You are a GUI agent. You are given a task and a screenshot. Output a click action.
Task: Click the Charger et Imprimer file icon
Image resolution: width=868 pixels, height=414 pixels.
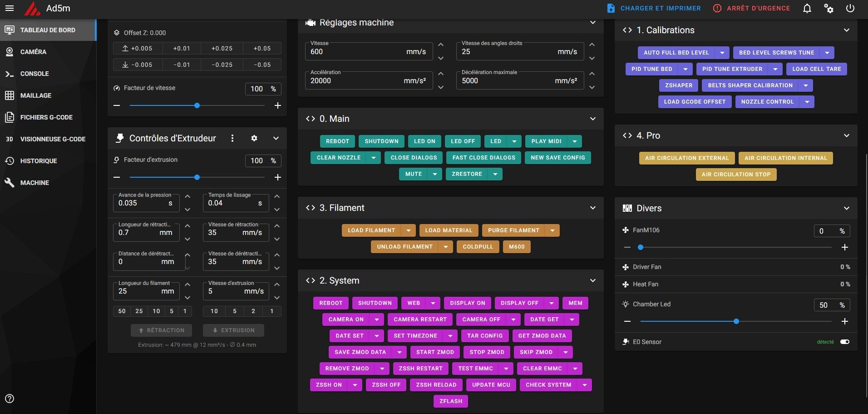click(x=611, y=8)
